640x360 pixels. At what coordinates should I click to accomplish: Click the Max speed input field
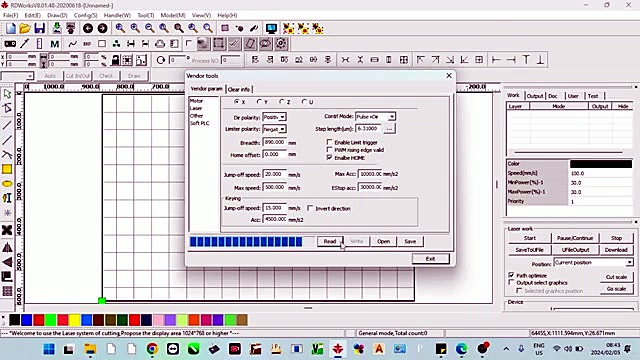coord(275,187)
